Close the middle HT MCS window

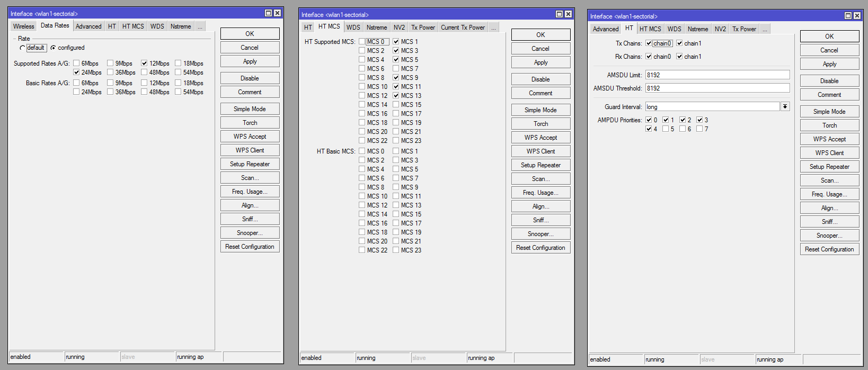coord(568,14)
